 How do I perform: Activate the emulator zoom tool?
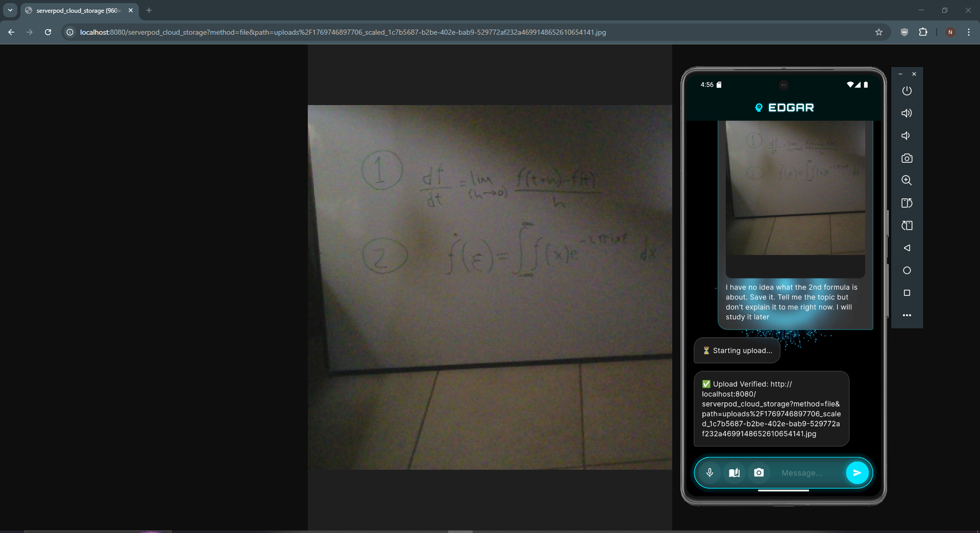[907, 181]
